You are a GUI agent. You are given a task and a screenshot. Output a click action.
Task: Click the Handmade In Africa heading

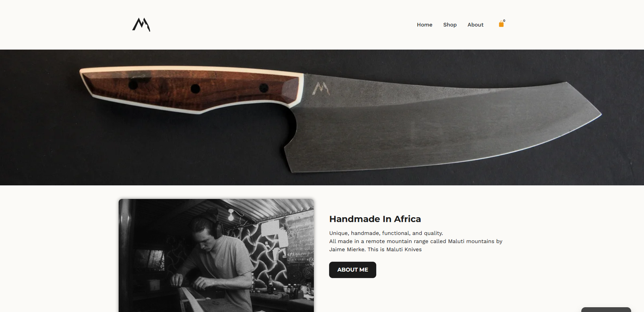pos(375,219)
